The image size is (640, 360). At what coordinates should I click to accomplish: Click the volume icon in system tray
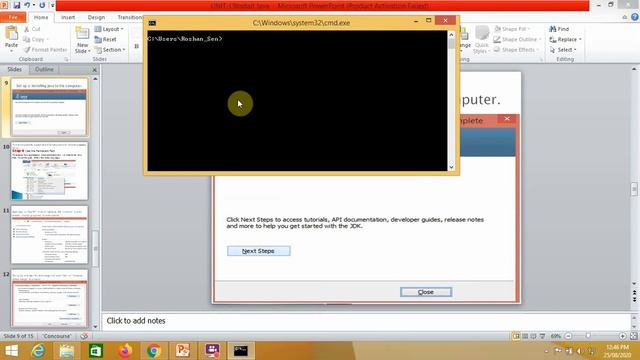tap(580, 351)
